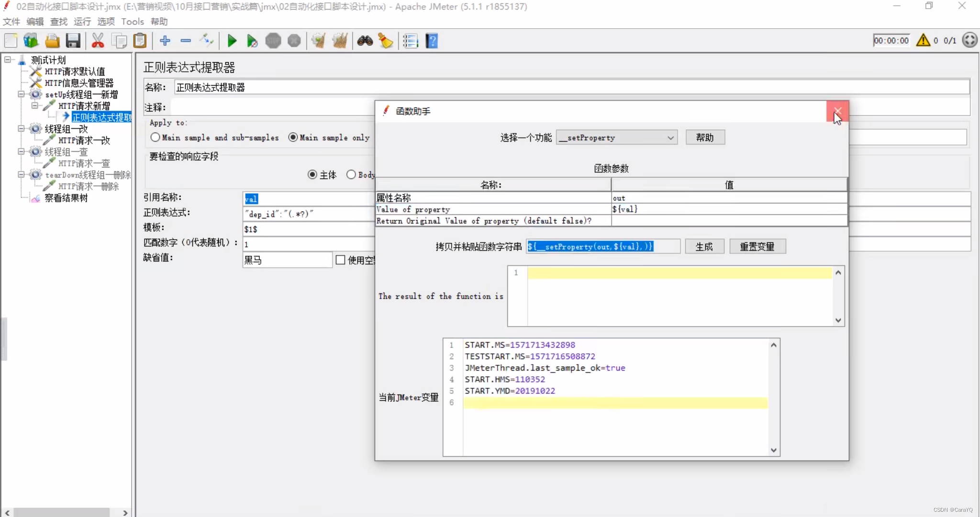Close the 函数助手 dialog
The image size is (980, 517).
(x=837, y=111)
